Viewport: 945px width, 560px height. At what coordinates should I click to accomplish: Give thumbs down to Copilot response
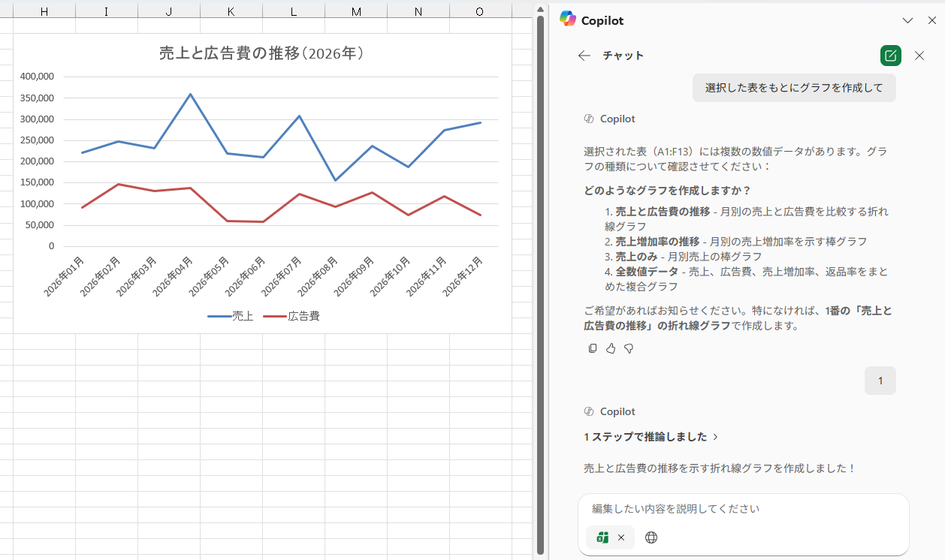click(x=629, y=348)
